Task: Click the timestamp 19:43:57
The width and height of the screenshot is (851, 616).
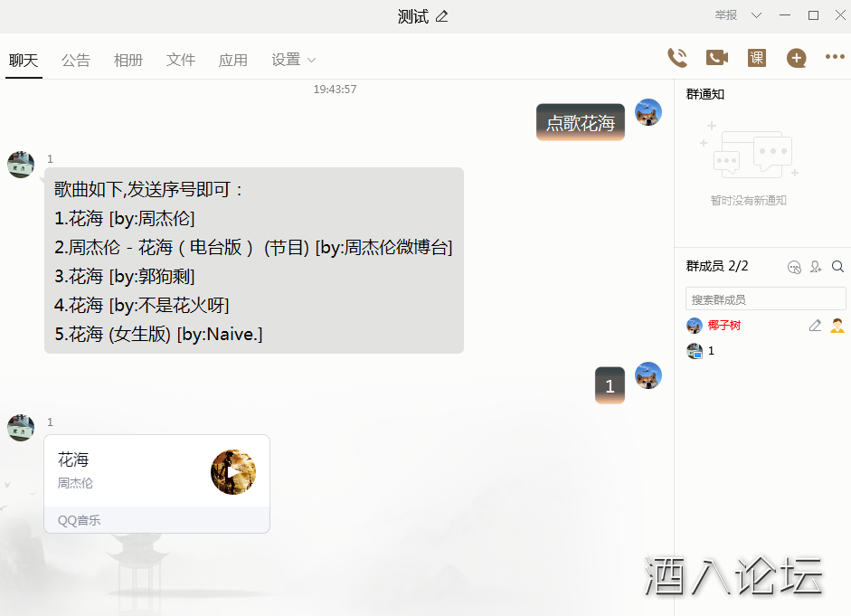Action: 335,89
